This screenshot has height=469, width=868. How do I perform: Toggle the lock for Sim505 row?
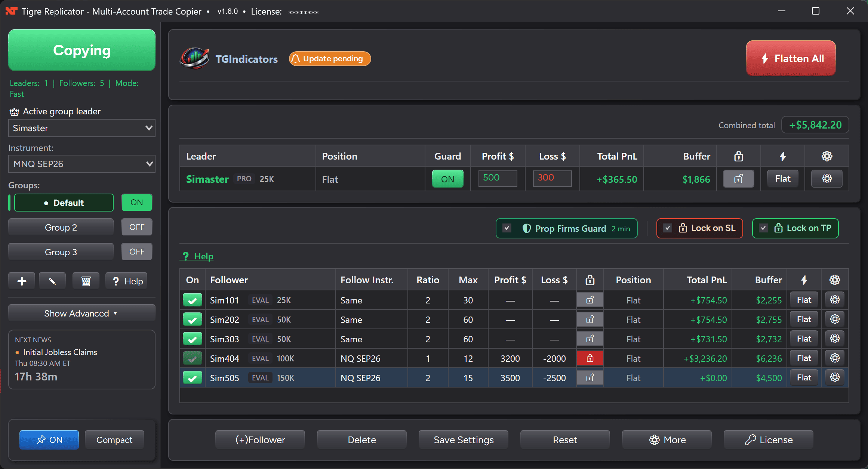[x=590, y=377]
